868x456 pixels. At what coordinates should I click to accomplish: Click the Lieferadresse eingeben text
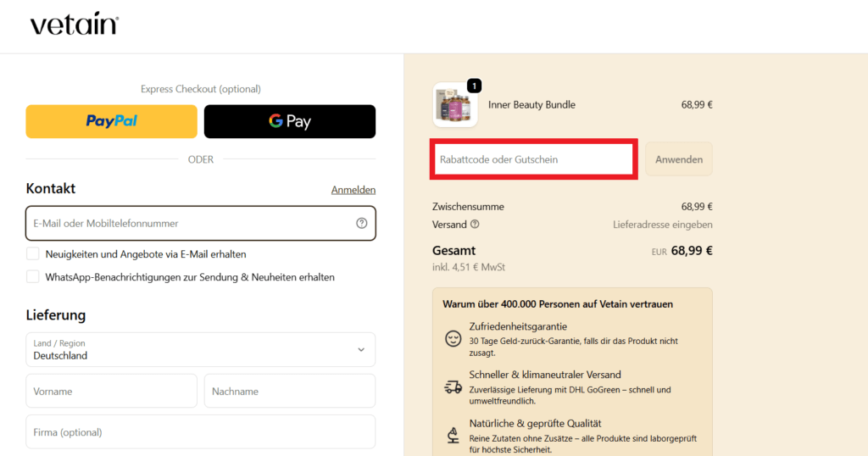[662, 225]
